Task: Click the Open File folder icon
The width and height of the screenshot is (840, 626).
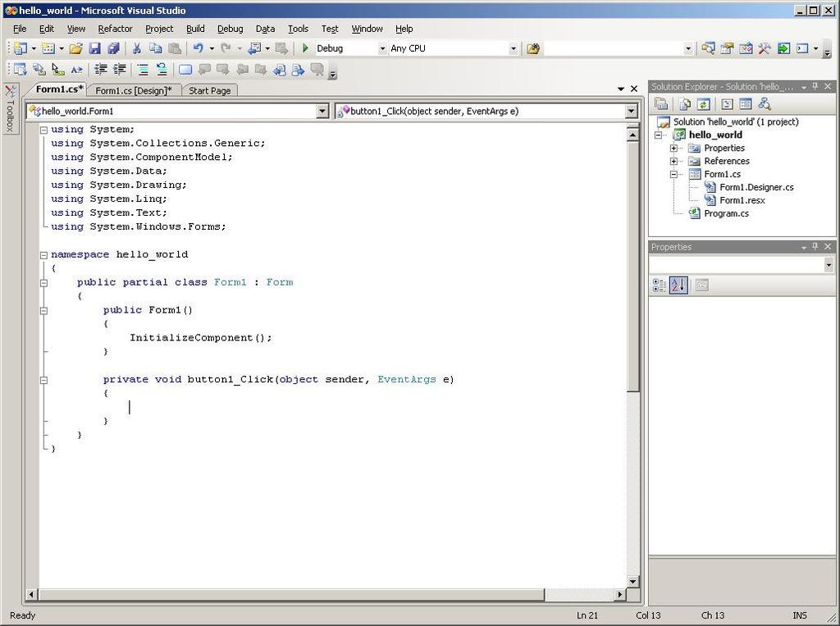Action: pyautogui.click(x=76, y=48)
